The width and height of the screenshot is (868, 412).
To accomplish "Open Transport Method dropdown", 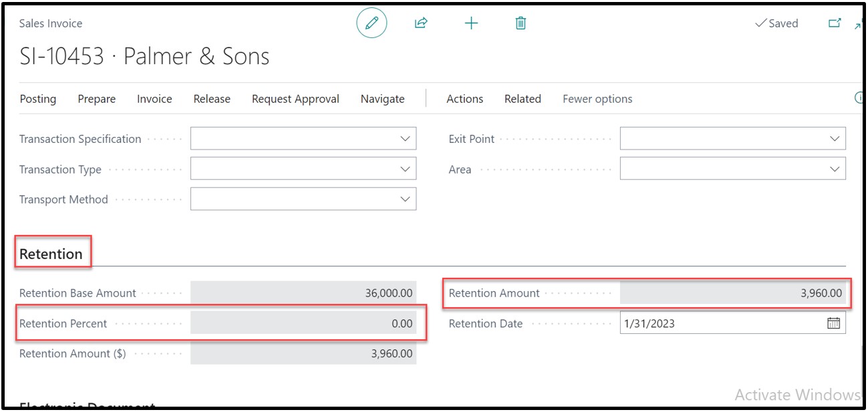I will [405, 199].
